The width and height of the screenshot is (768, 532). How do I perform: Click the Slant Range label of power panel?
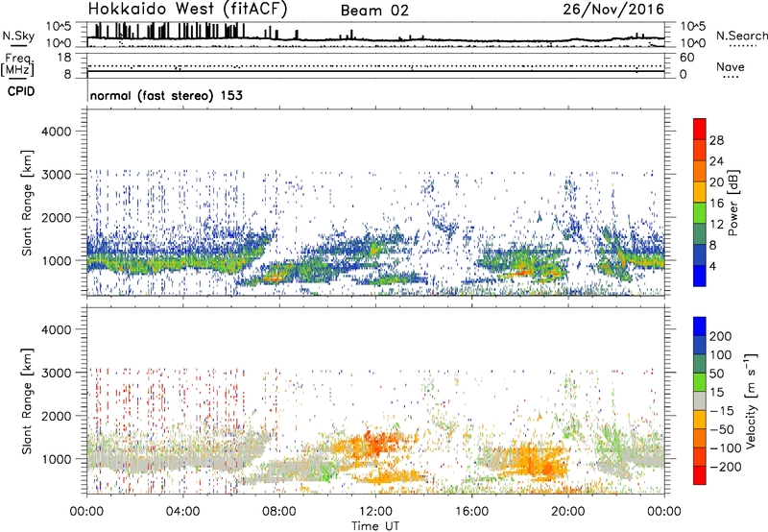tap(27, 203)
